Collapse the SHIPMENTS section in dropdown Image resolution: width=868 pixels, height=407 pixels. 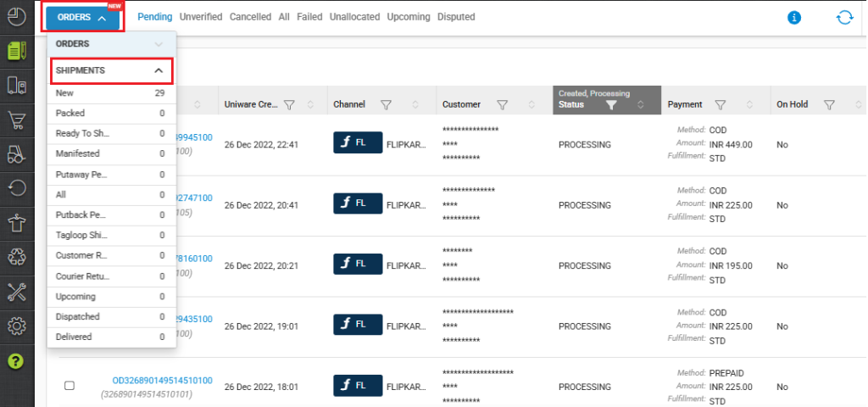(158, 70)
